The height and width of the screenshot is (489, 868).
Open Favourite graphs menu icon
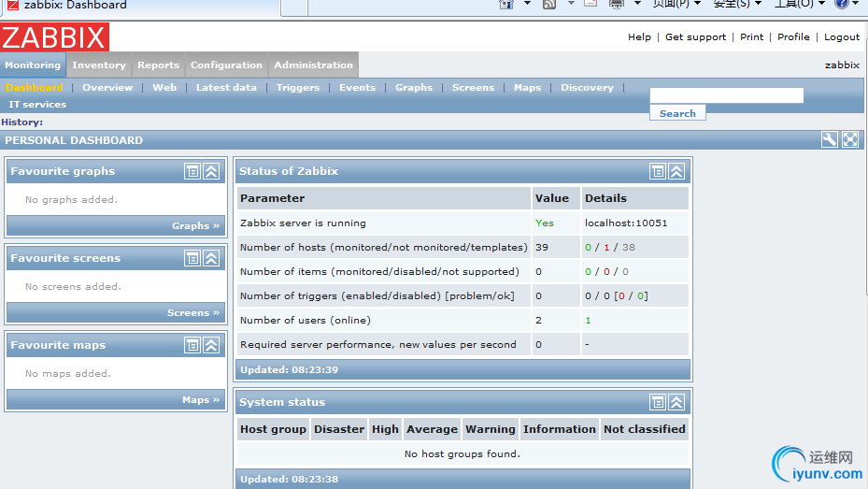pos(192,171)
